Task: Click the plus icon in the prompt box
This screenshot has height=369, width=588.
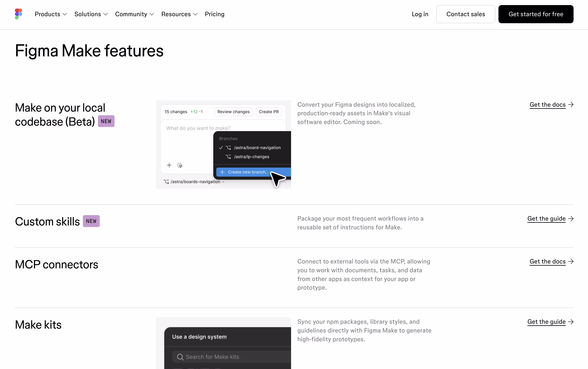Action: point(169,165)
